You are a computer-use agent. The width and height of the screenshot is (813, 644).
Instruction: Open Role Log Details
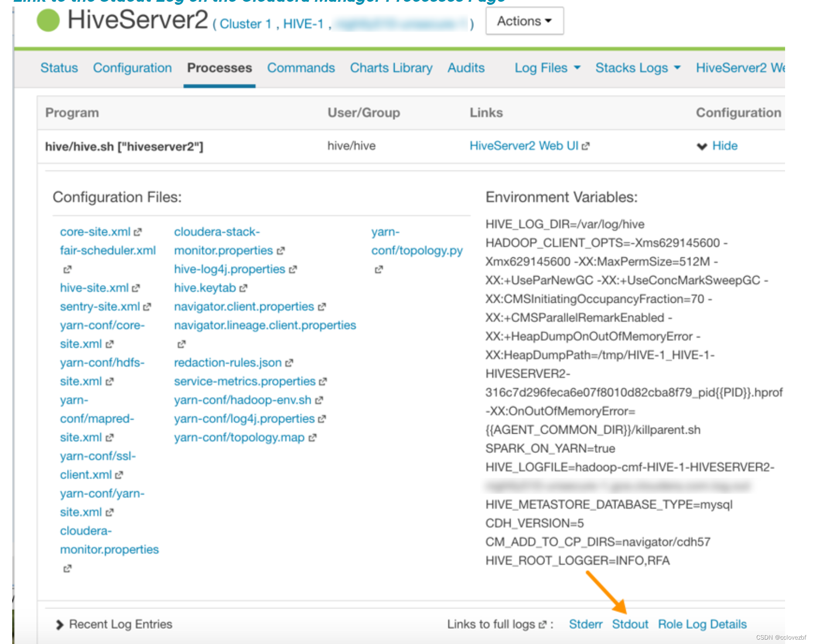coord(701,624)
